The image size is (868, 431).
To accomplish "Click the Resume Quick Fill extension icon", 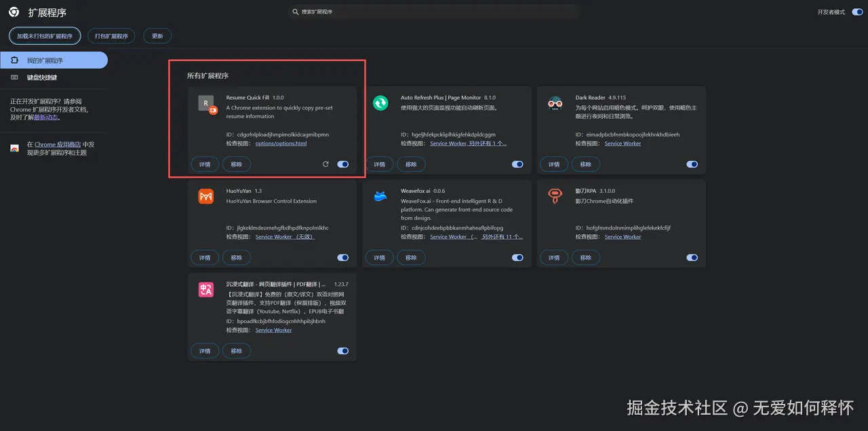I will click(x=208, y=104).
